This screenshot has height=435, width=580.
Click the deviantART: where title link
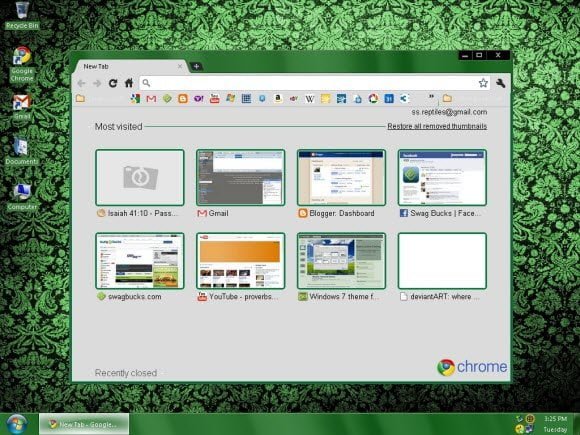(445, 297)
